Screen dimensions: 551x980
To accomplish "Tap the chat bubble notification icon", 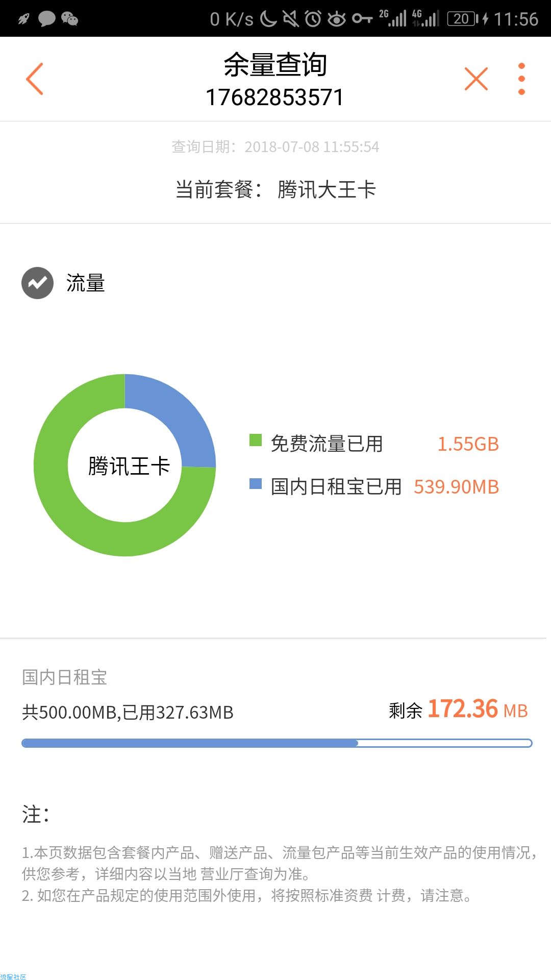I will (x=46, y=19).
